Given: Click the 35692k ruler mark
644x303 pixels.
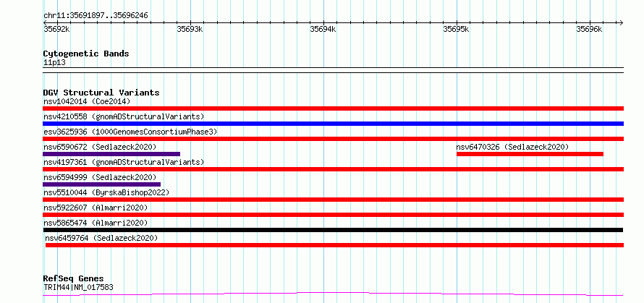Looking at the screenshot, I should pyautogui.click(x=56, y=29).
